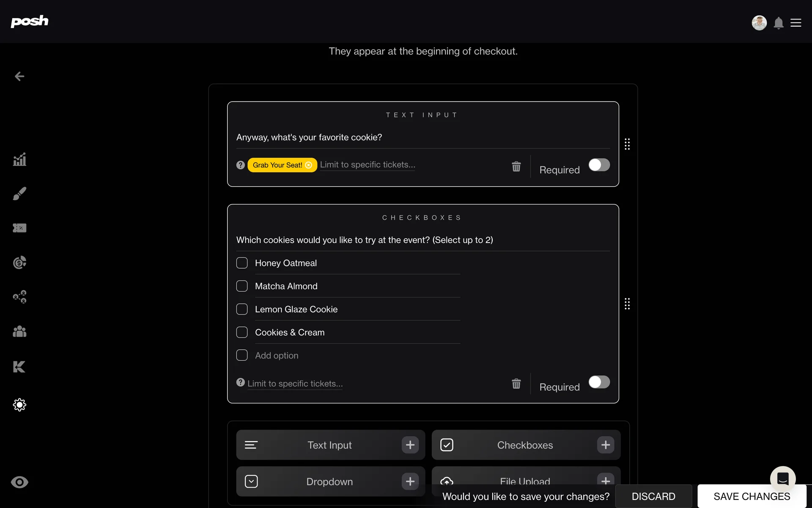Screen dimensions: 812x508
Task: Click the back arrow icon
Action: pos(19,76)
